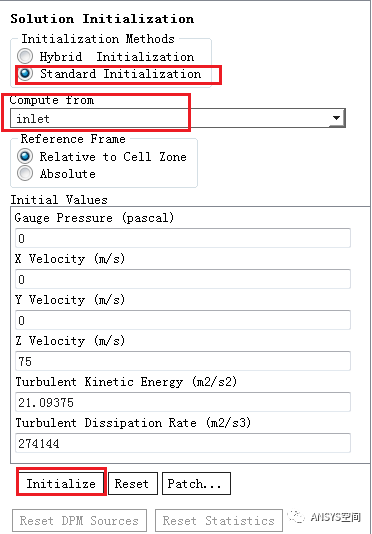
Task: Click Reset DPM Sources button
Action: (79, 520)
